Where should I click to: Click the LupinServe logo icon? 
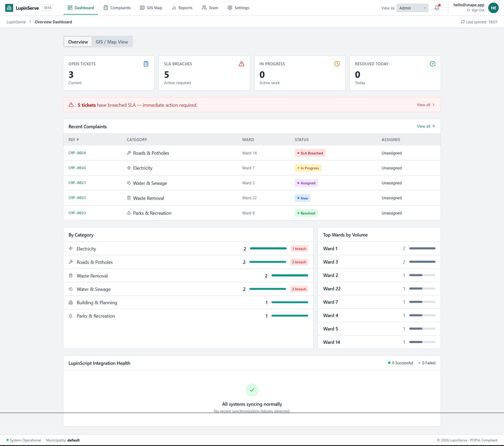coord(9,8)
